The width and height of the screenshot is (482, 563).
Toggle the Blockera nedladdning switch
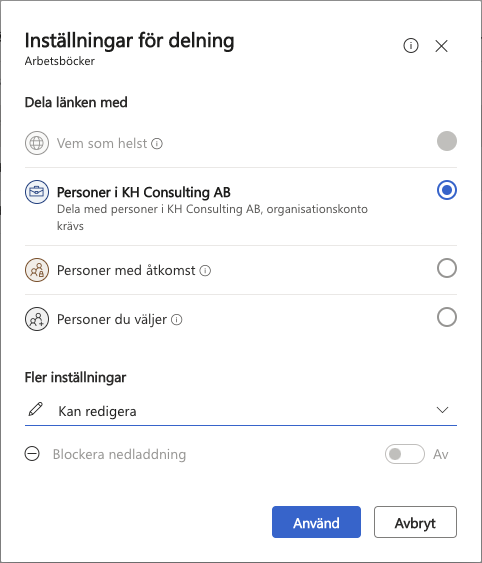tap(405, 454)
